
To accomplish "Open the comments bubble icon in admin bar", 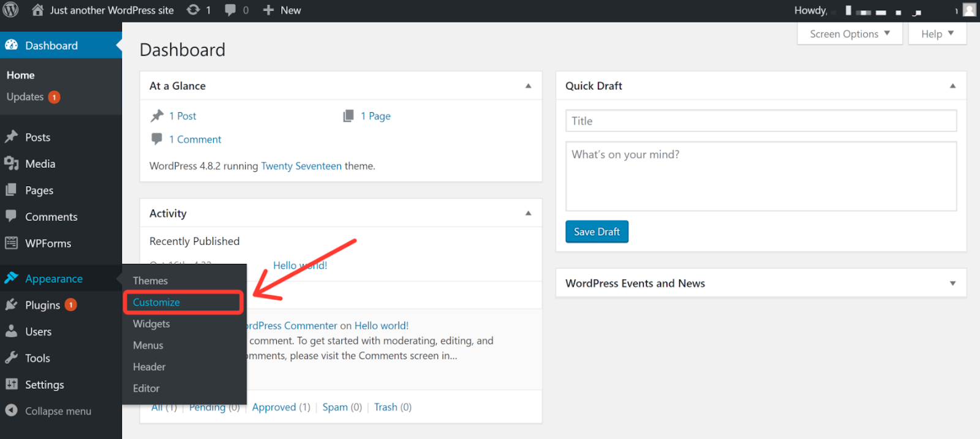I will click(x=230, y=10).
